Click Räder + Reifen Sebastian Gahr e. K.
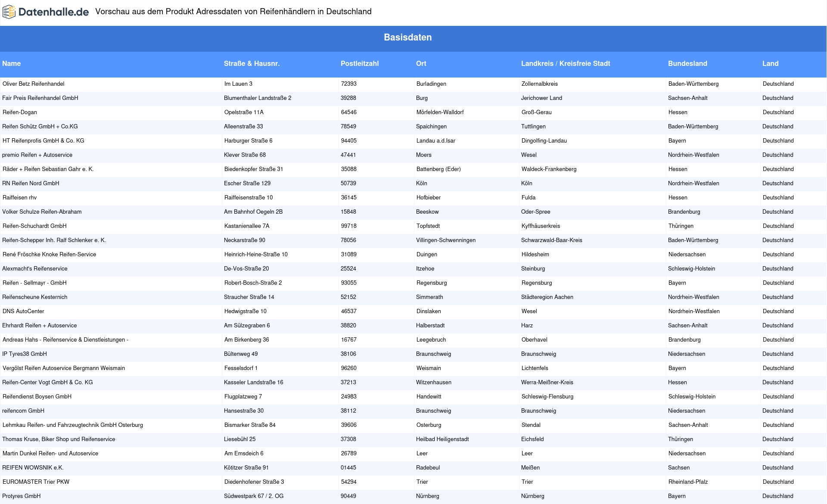The height and width of the screenshot is (504, 827). [x=48, y=169]
